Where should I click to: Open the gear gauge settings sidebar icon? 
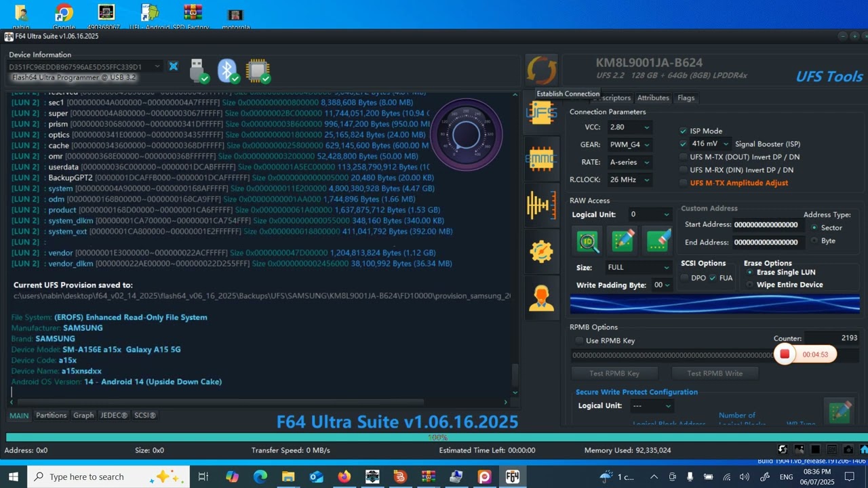click(x=541, y=251)
